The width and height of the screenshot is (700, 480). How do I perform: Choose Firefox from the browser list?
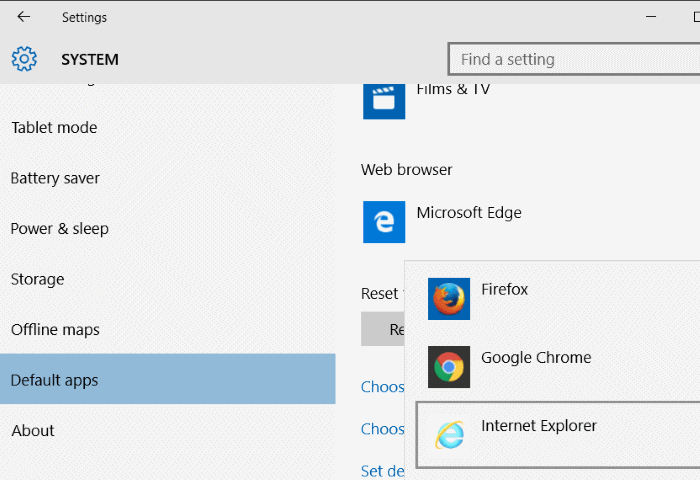504,289
